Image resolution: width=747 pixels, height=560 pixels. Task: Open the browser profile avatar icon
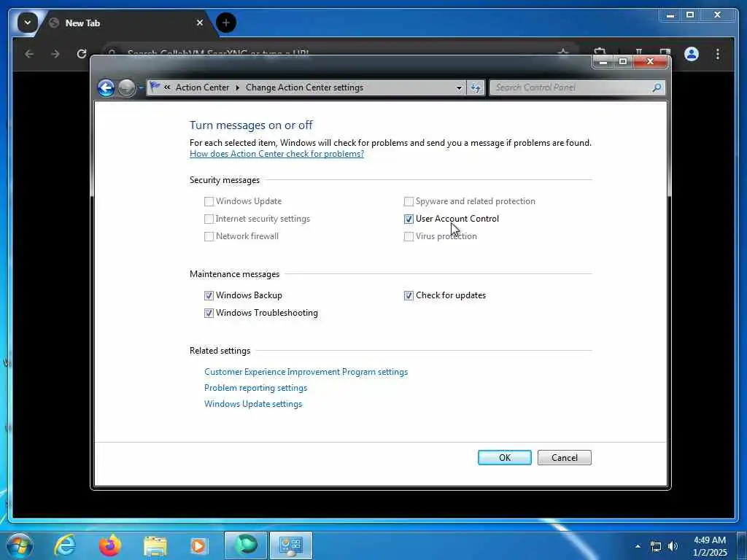pyautogui.click(x=692, y=54)
